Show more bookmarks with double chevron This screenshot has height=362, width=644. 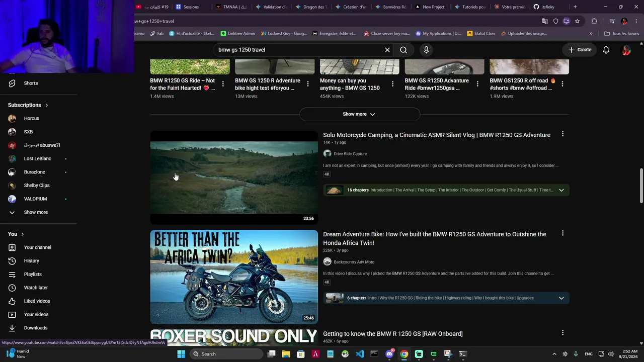click(591, 34)
